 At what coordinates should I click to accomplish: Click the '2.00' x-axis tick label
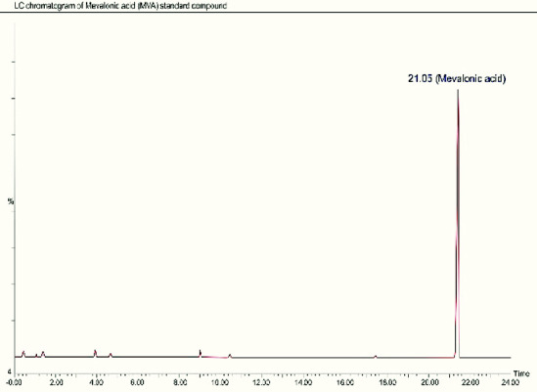point(56,382)
